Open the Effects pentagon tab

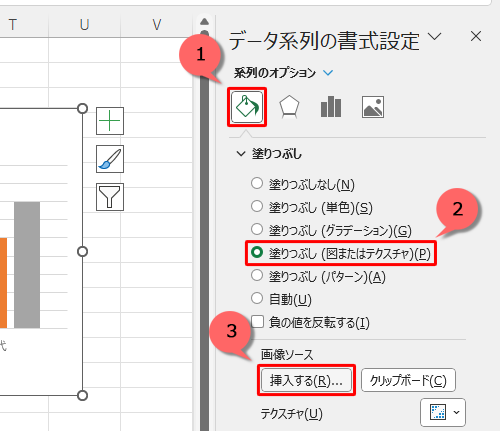[289, 107]
